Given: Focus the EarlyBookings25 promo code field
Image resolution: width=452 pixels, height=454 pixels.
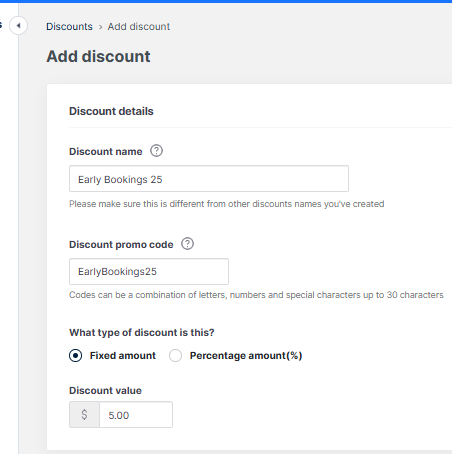Looking at the screenshot, I should point(149,271).
